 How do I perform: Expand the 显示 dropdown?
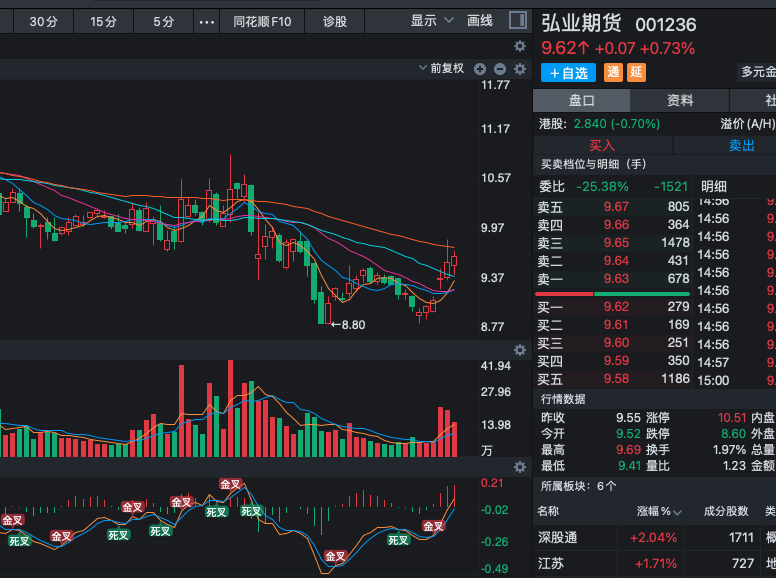(432, 21)
